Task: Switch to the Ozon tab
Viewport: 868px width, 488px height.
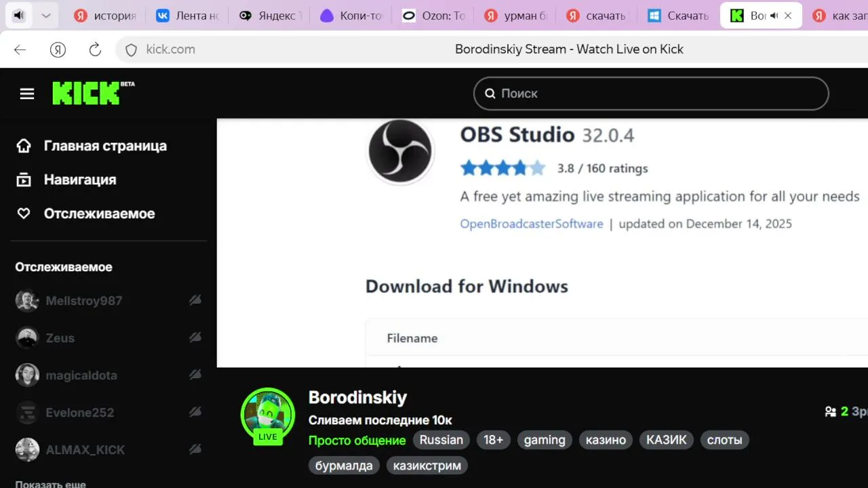Action: [433, 16]
